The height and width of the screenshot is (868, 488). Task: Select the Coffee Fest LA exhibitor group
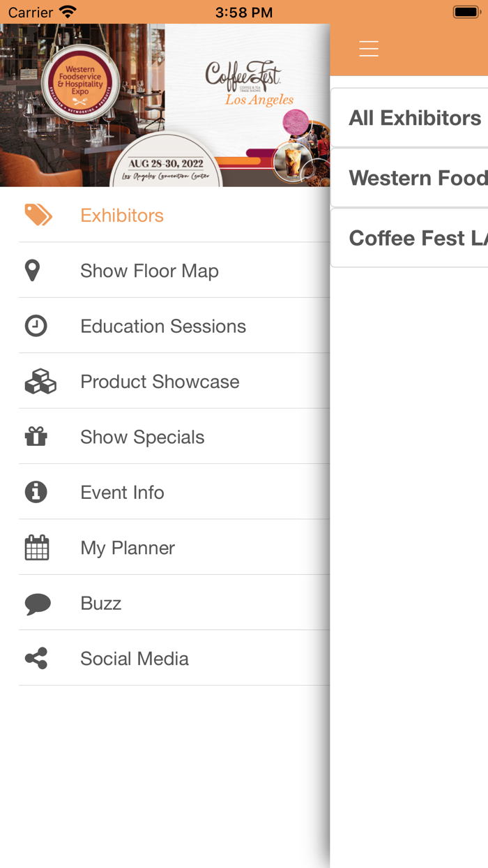click(x=417, y=238)
